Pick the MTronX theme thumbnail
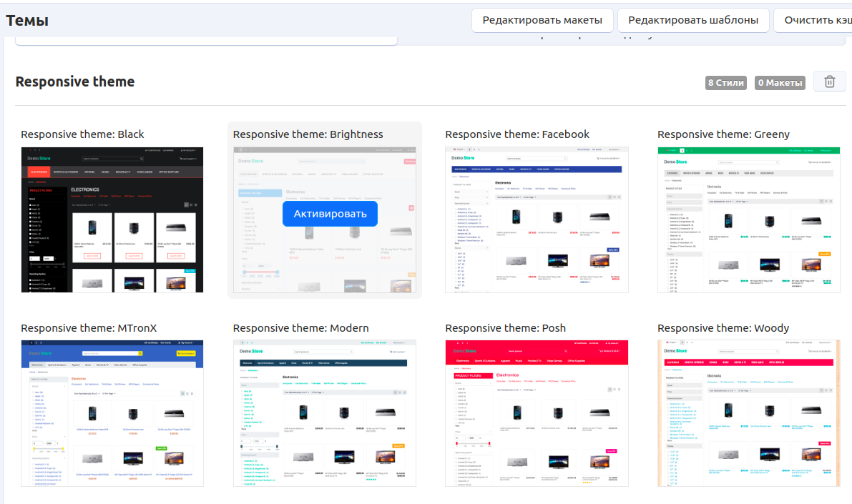This screenshot has height=504, width=852. pyautogui.click(x=112, y=413)
